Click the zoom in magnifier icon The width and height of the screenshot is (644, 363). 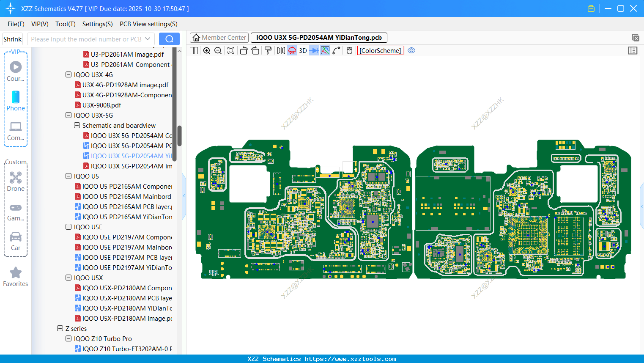(207, 51)
